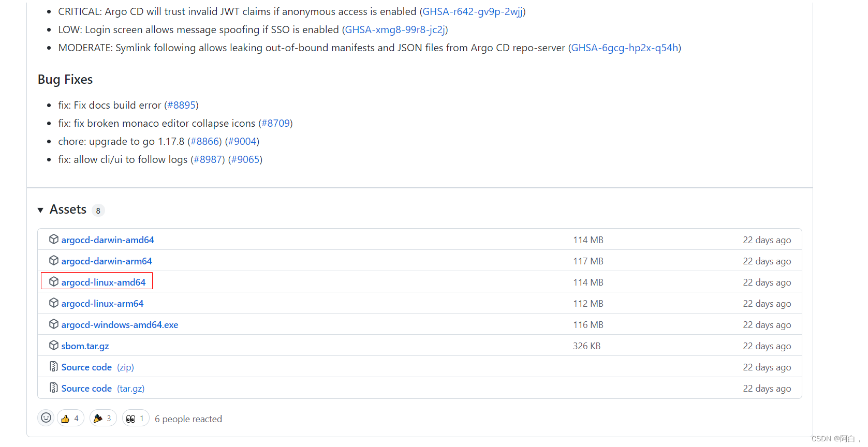Viewport: 868px width, 447px height.
Task: Click the 116 MB size value
Action: point(589,325)
